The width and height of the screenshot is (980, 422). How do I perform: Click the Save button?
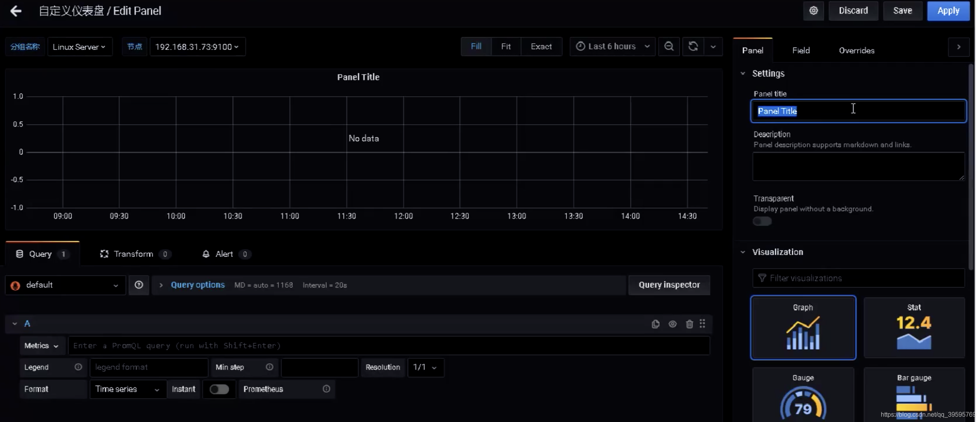click(901, 10)
